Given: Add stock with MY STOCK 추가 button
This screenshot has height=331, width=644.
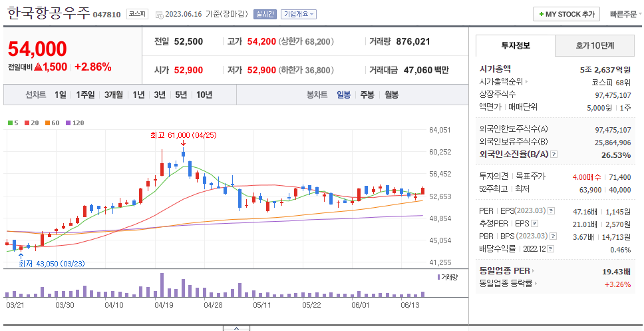Looking at the screenshot, I should (566, 14).
